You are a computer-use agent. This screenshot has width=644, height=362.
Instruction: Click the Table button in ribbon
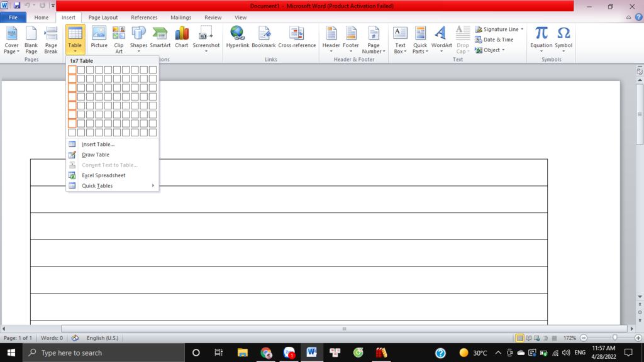click(x=75, y=40)
